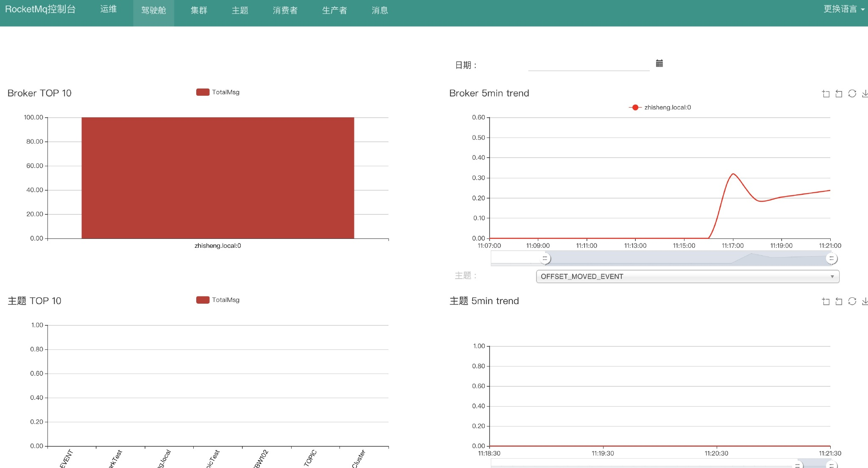Click the "Broker TOP 10" chart title

click(39, 93)
